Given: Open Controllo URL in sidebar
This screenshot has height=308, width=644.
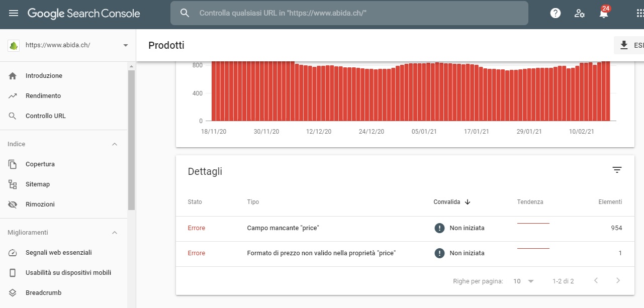Looking at the screenshot, I should (x=46, y=116).
